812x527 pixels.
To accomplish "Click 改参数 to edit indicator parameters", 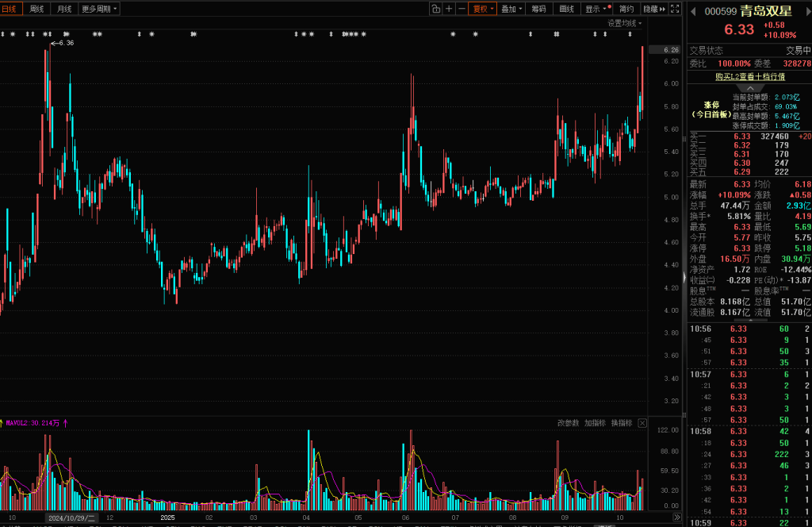I will click(568, 423).
